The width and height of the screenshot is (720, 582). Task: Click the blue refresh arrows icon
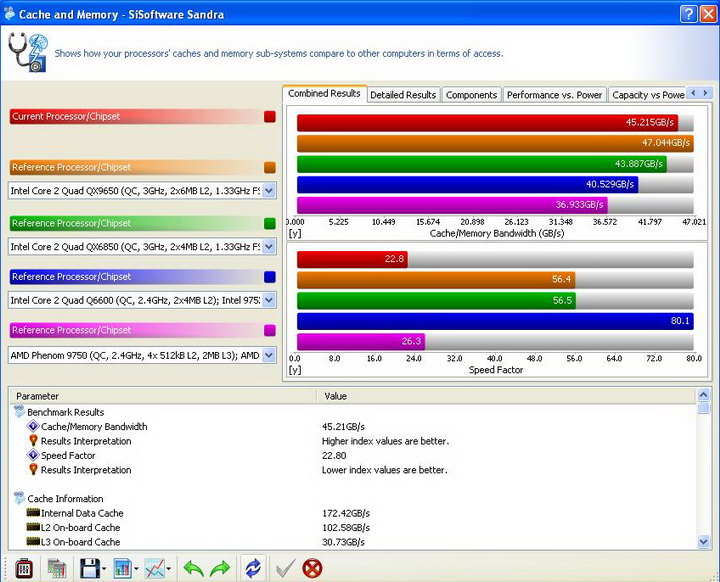253,569
